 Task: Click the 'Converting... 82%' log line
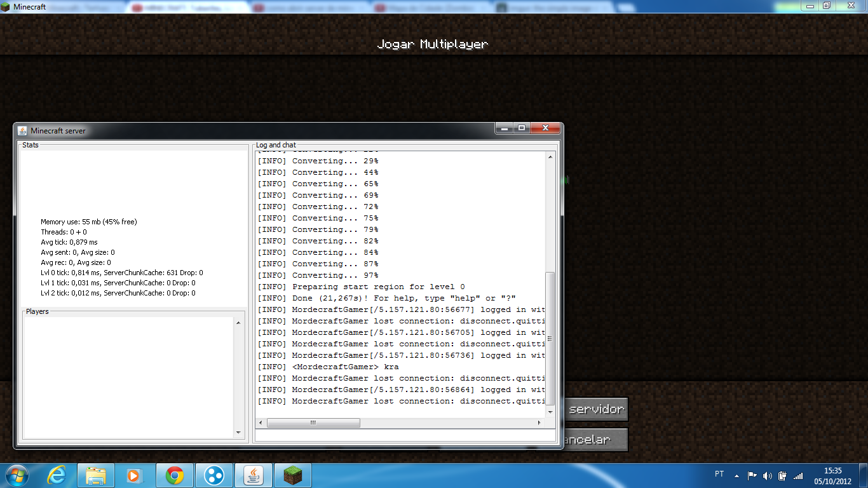click(x=318, y=241)
